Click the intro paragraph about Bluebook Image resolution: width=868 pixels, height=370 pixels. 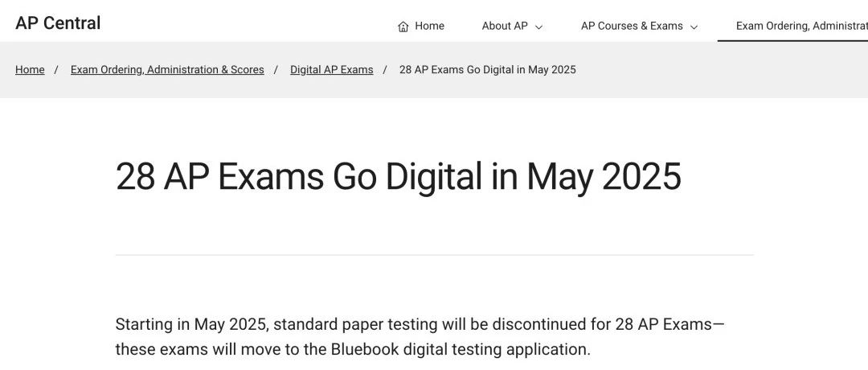[x=420, y=337]
